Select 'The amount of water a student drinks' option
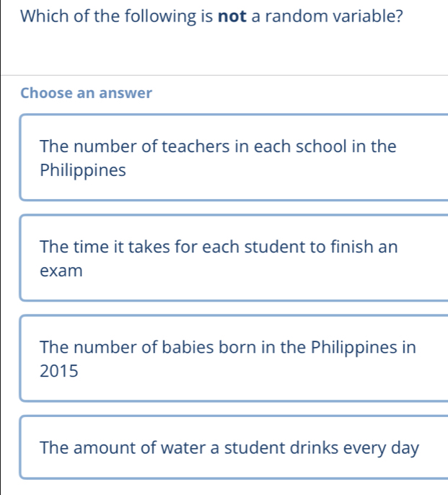The height and width of the screenshot is (495, 448). 234,447
